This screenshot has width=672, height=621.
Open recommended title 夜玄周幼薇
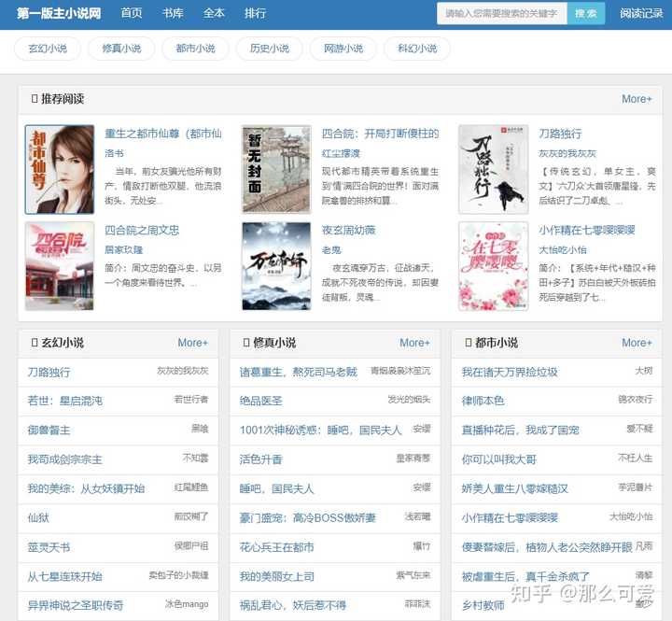point(348,231)
